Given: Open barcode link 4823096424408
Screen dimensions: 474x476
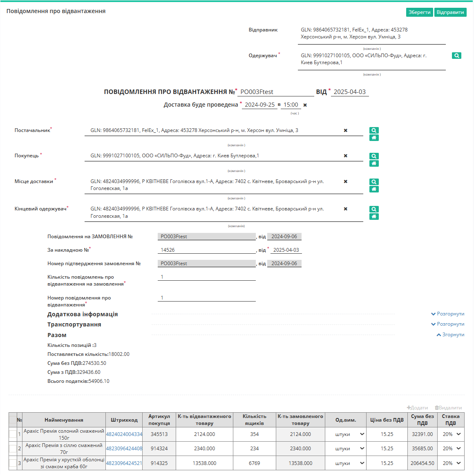Looking at the screenshot, I should click(124, 448).
